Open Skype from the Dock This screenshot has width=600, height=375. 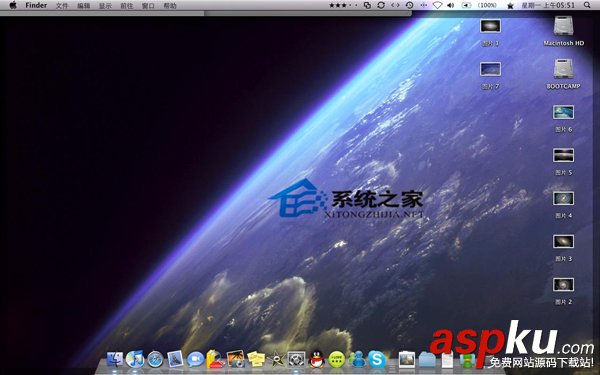tap(377, 360)
